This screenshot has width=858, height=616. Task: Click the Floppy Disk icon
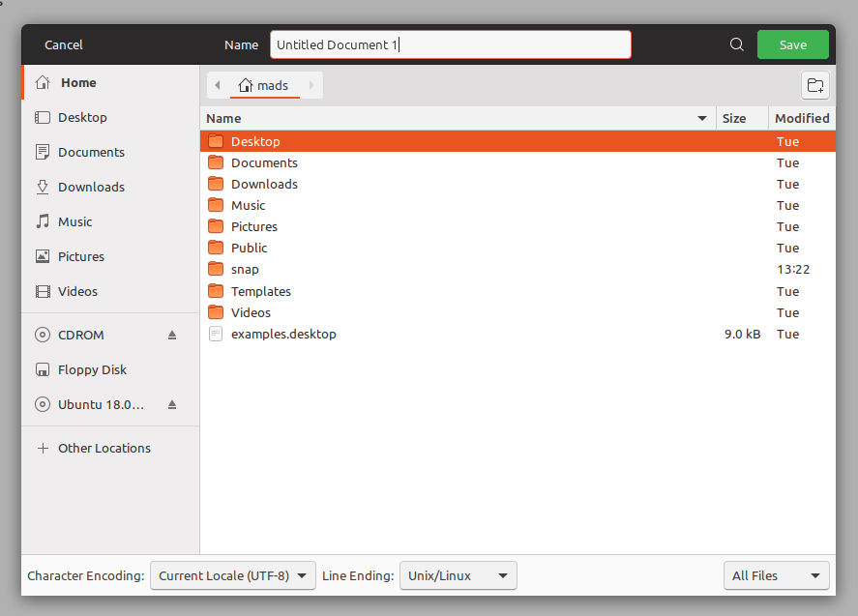43,369
